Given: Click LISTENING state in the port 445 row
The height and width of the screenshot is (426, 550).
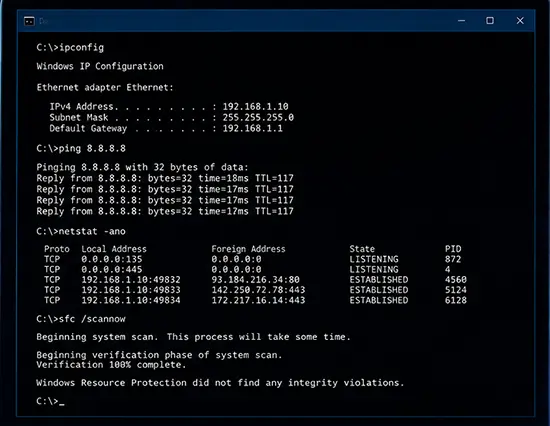Looking at the screenshot, I should [374, 269].
